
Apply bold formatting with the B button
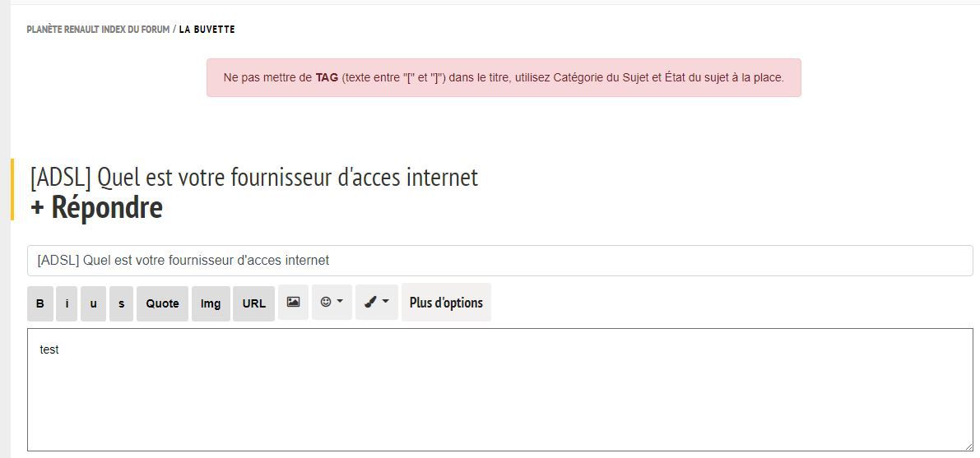pos(40,303)
